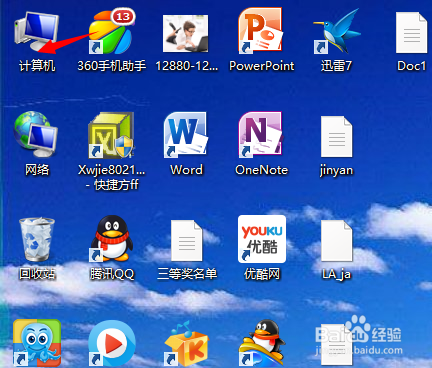Launch the orange K music box shortcut
The image size is (432, 368).
click(187, 344)
